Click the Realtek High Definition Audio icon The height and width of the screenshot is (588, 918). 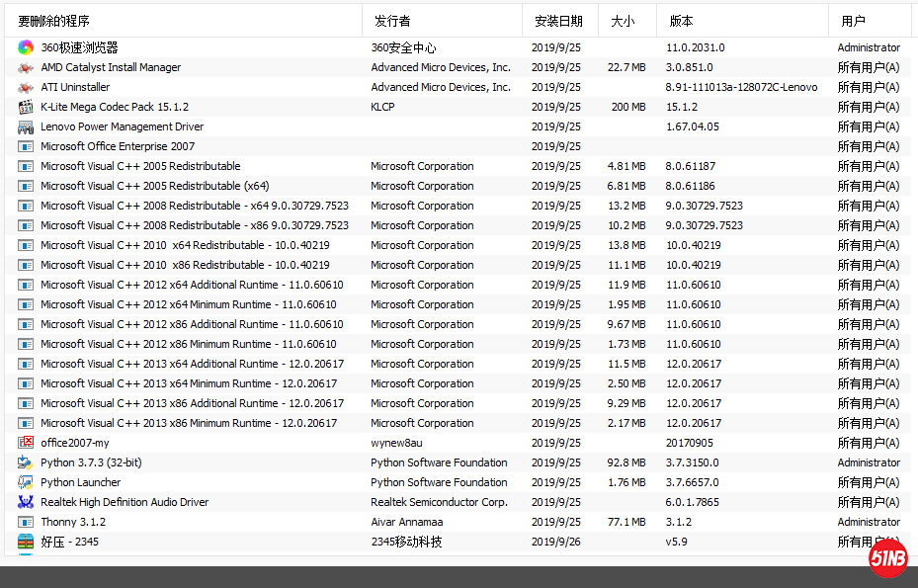pos(26,502)
